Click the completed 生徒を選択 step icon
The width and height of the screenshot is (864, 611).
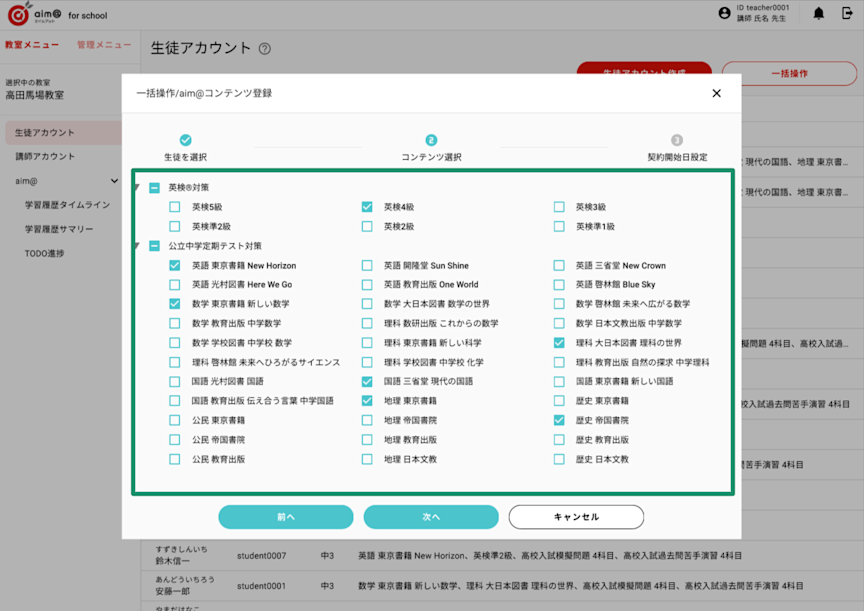[186, 140]
